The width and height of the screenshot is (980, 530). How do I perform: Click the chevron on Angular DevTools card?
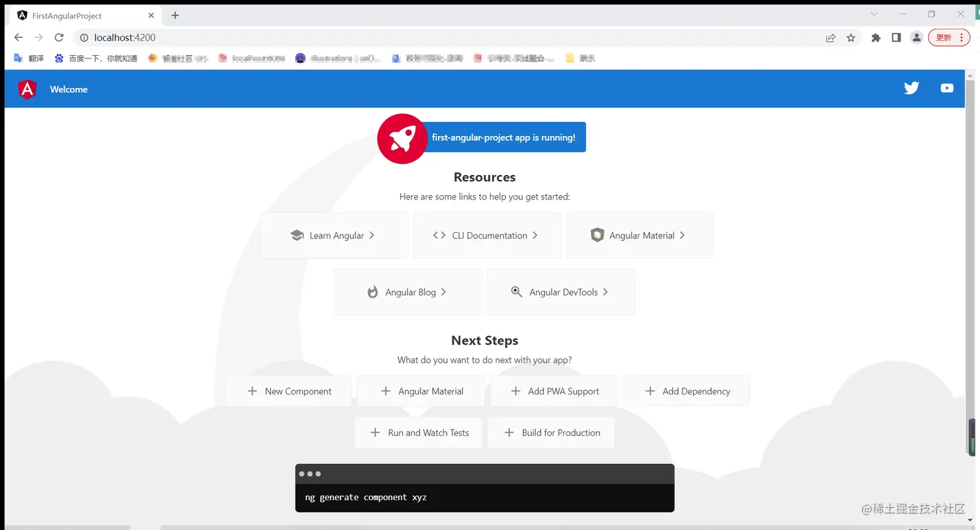[605, 292]
